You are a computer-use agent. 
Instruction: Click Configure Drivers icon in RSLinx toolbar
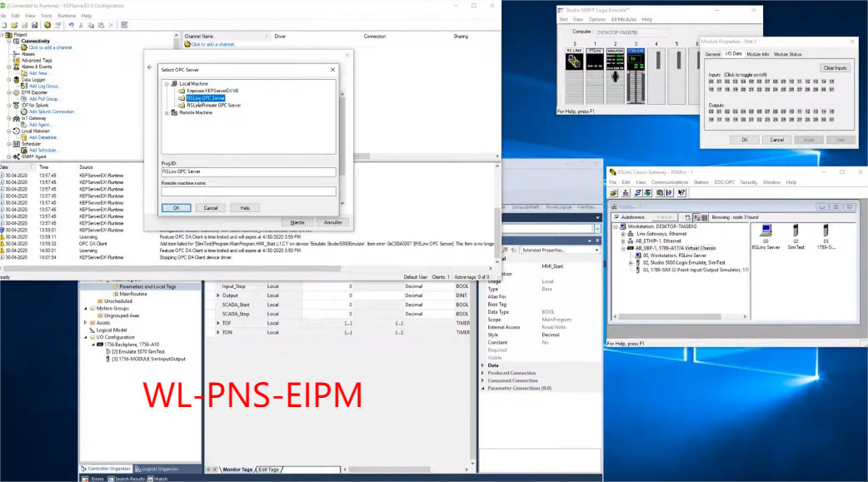coord(638,192)
